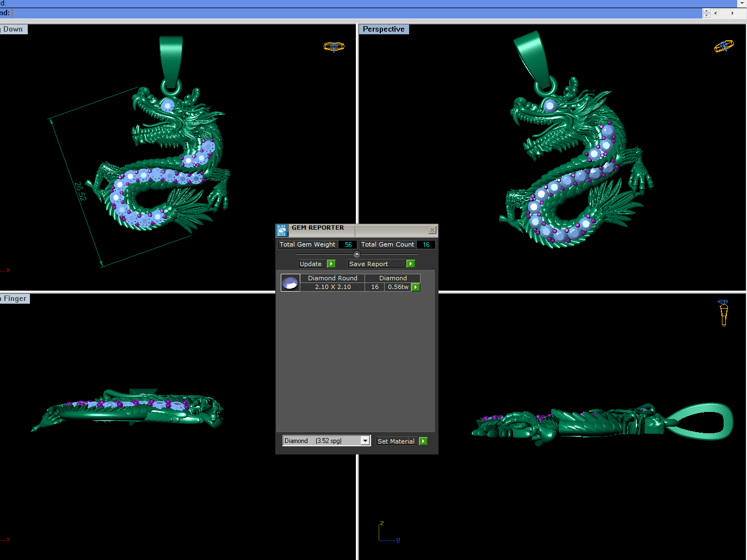
Task: Click the Total Gem Count label
Action: tap(387, 245)
